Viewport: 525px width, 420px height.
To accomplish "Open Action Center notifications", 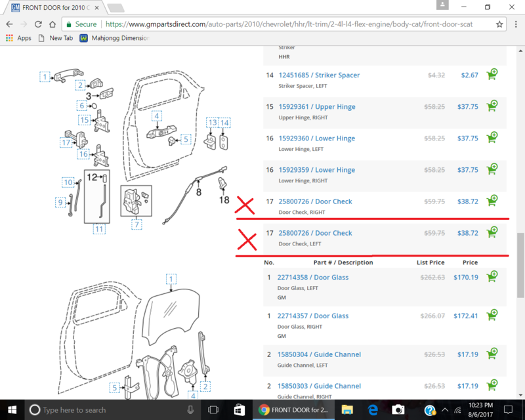I will click(x=508, y=409).
